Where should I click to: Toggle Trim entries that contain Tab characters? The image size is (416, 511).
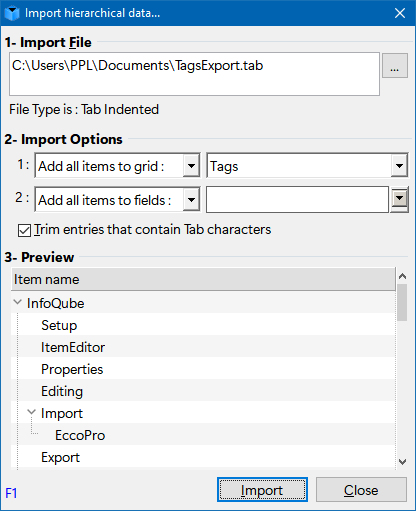[24, 230]
